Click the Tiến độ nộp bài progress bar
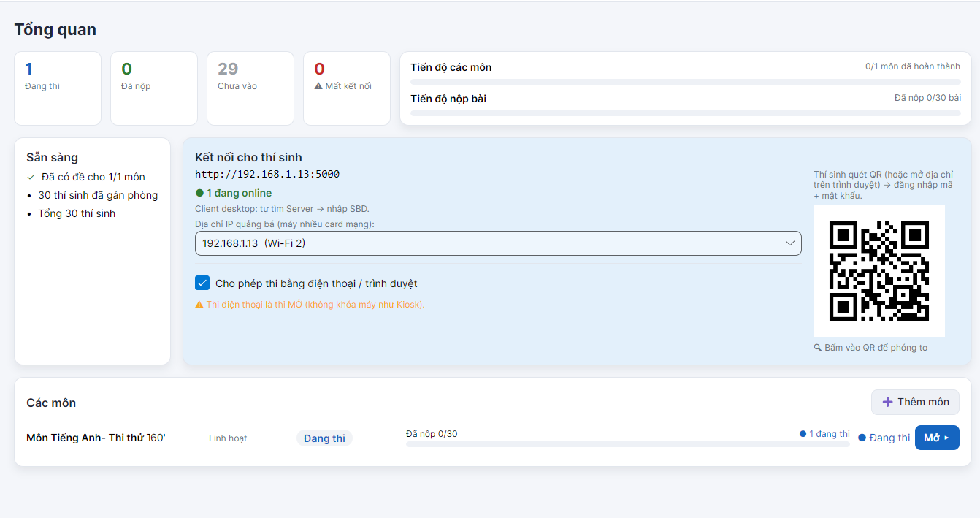Image resolution: width=980 pixels, height=518 pixels. point(686,113)
